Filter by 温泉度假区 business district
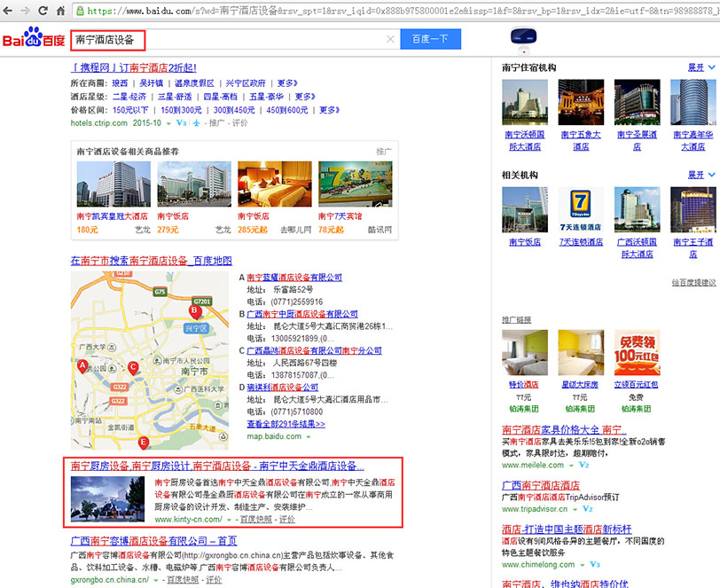 pos(194,83)
